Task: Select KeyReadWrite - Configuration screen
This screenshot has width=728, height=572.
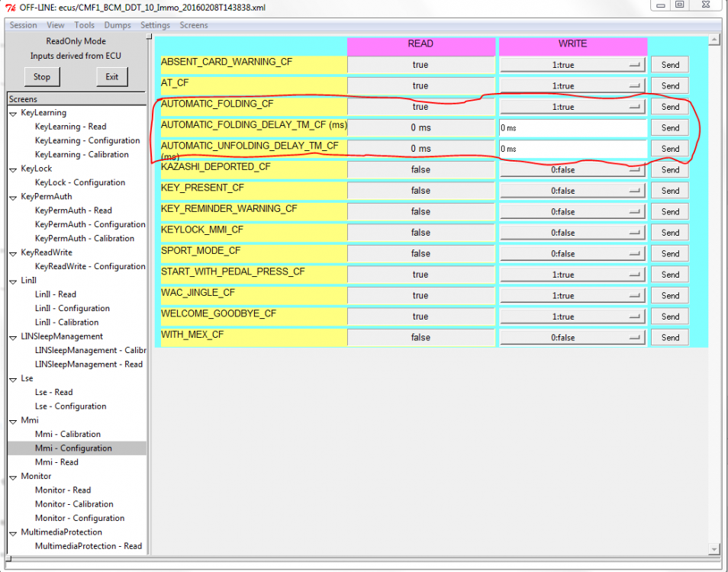Action: [90, 266]
